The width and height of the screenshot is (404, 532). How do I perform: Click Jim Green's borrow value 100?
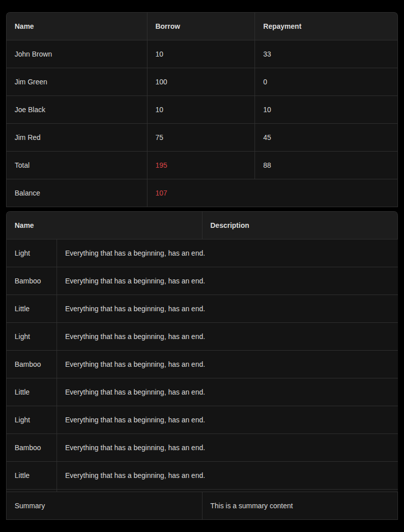point(161,82)
